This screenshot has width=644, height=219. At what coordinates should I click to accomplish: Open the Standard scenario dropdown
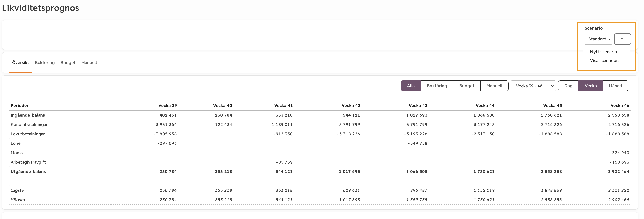coord(598,39)
